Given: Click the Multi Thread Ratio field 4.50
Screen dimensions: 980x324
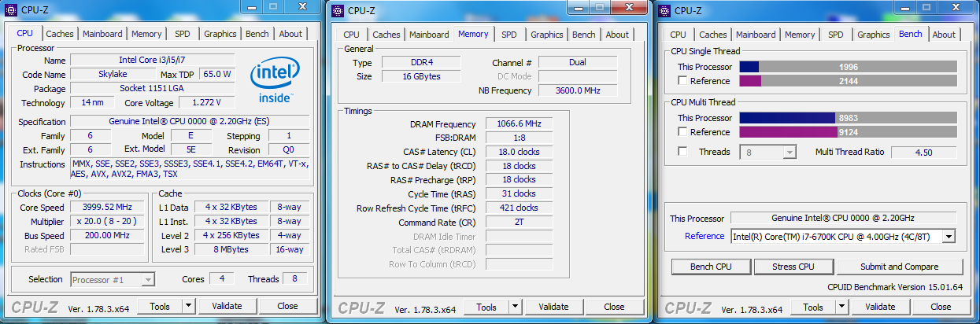Looking at the screenshot, I should (x=923, y=152).
